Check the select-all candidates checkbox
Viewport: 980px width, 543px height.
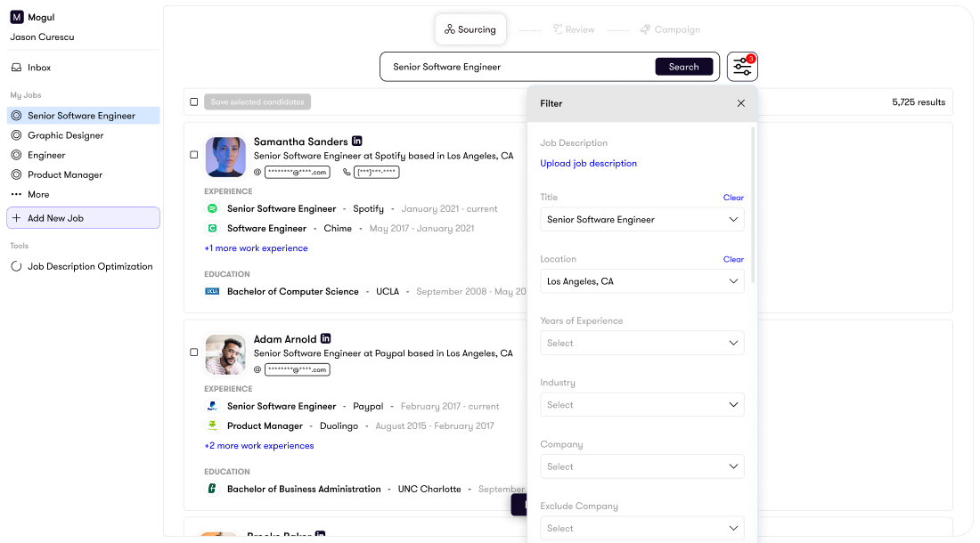tap(194, 101)
